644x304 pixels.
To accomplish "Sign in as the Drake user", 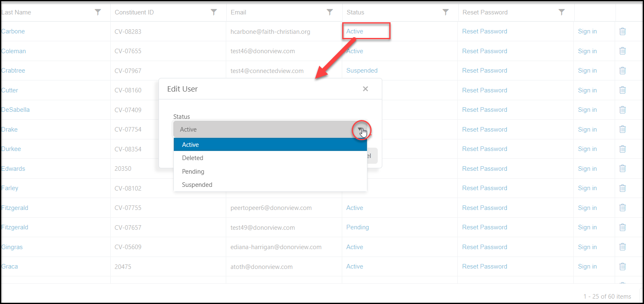I will [587, 130].
